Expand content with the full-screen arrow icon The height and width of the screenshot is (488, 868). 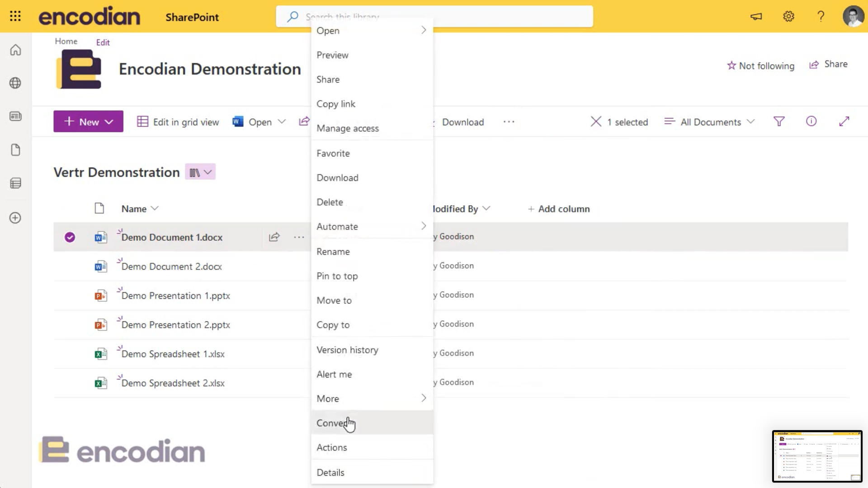pyautogui.click(x=844, y=122)
